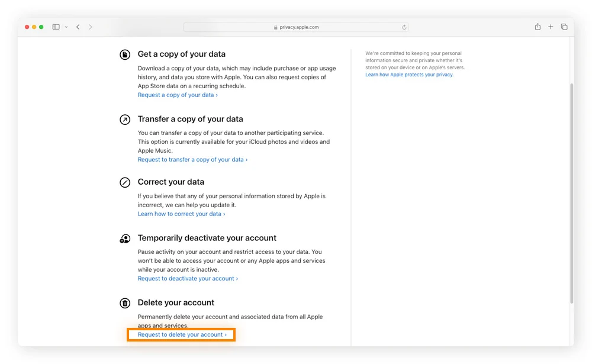
Task: Open "Learn how Apple protects your privacy" link
Action: point(409,75)
